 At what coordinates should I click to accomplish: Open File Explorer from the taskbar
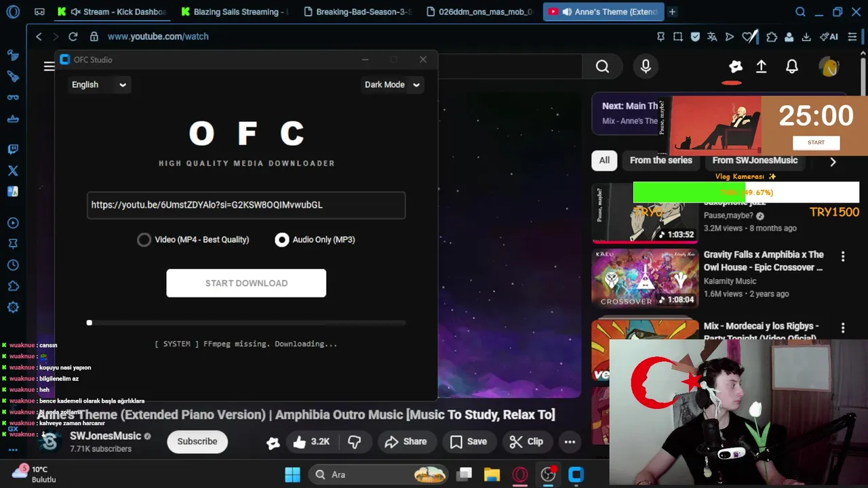[492, 474]
